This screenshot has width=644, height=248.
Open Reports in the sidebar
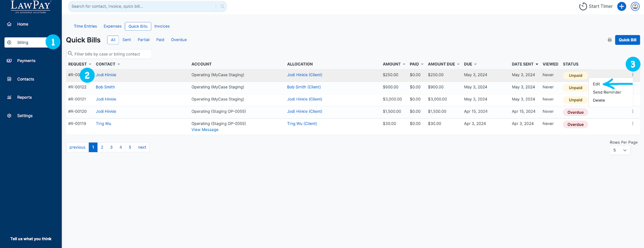[x=24, y=98]
